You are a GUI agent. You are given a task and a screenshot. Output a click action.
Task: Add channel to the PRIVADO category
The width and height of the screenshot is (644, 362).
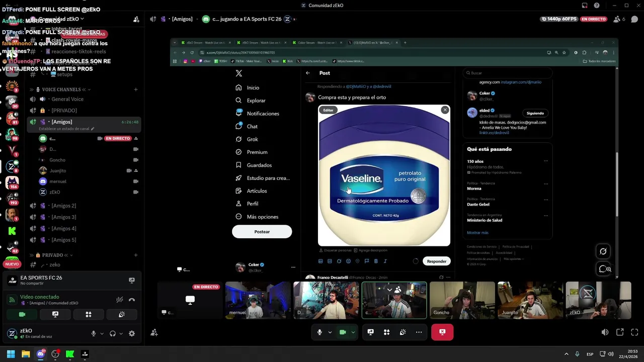[x=136, y=255]
